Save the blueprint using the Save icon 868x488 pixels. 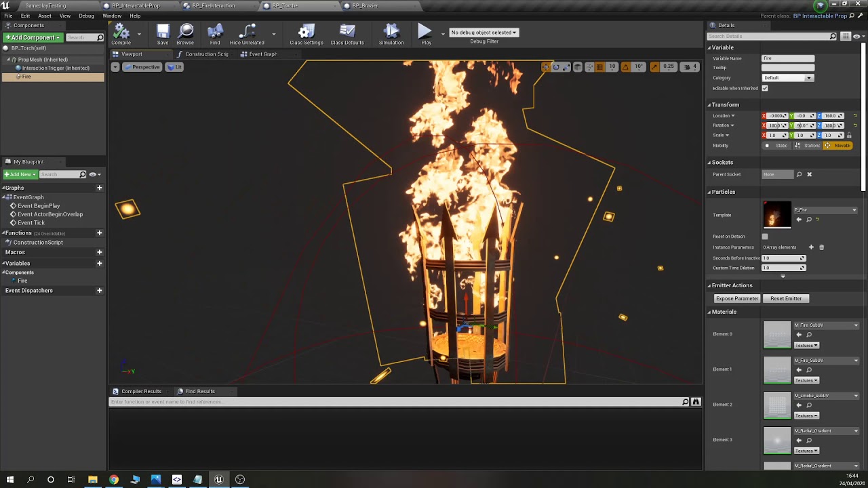[x=163, y=35]
